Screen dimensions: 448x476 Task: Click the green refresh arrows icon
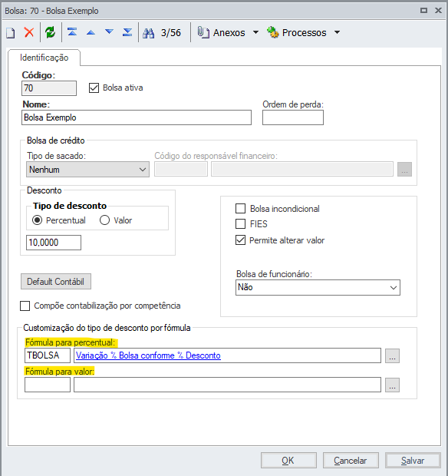51,32
